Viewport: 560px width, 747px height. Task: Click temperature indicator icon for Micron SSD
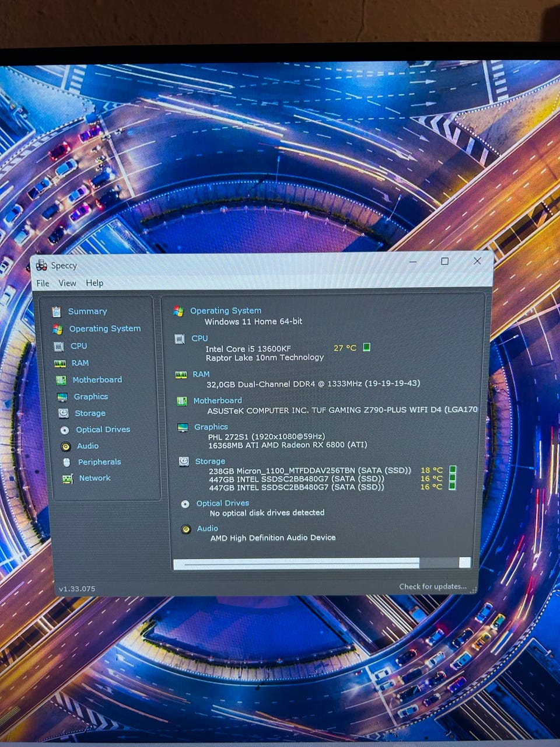453,470
